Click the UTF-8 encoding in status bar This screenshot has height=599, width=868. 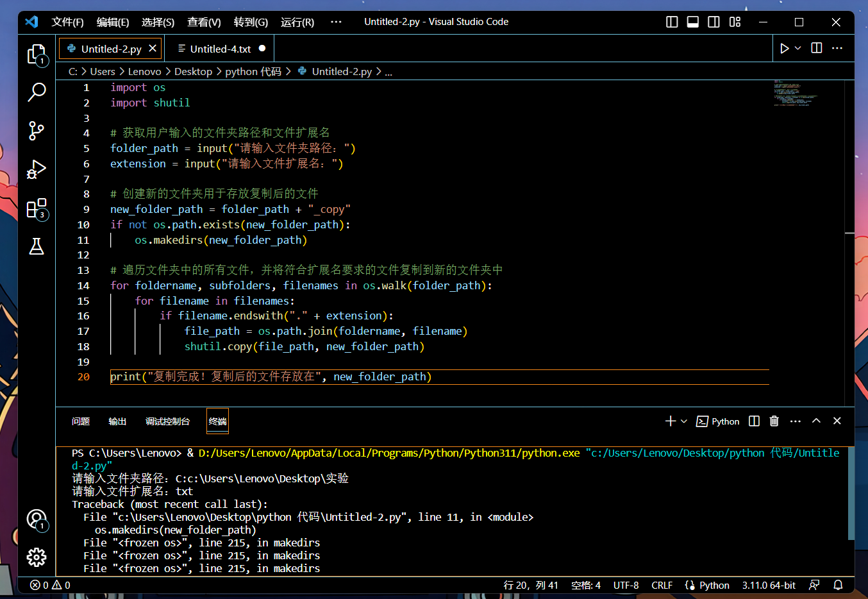(x=626, y=585)
